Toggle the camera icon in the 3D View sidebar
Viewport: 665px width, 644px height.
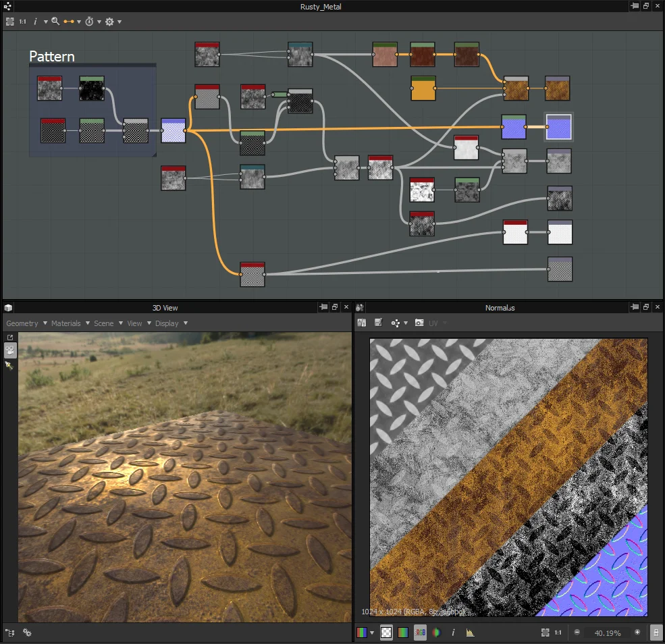9,350
